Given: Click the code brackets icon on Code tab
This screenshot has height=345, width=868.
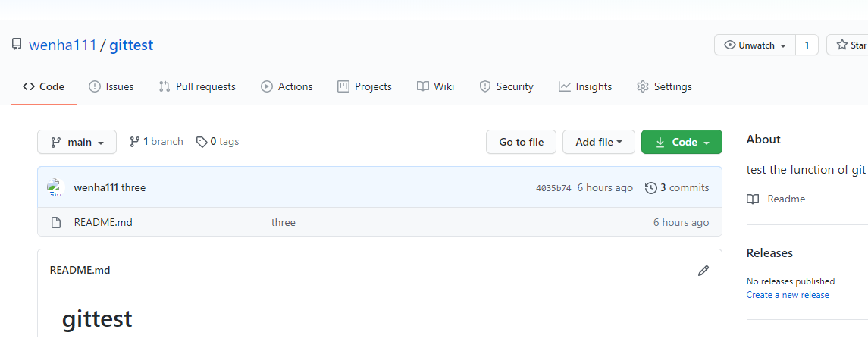Looking at the screenshot, I should [x=29, y=87].
